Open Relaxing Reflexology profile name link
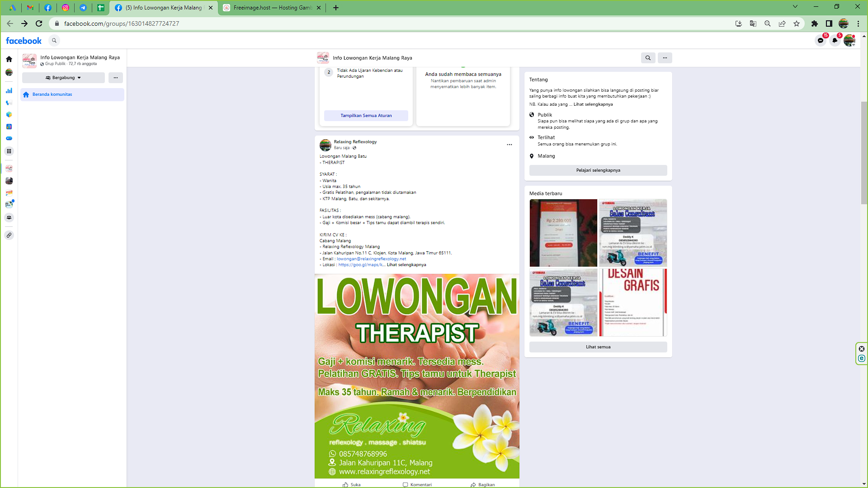The height and width of the screenshot is (488, 868). coord(355,142)
